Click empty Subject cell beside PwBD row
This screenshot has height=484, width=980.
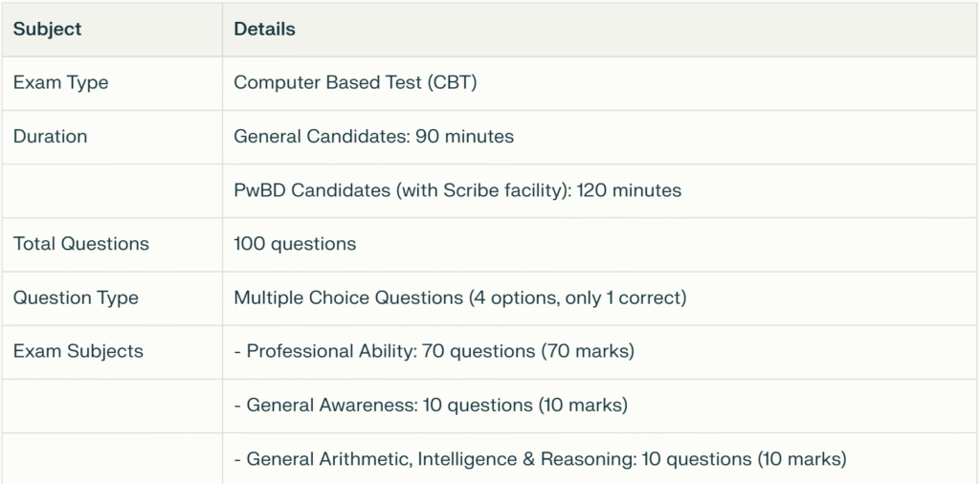(x=112, y=190)
